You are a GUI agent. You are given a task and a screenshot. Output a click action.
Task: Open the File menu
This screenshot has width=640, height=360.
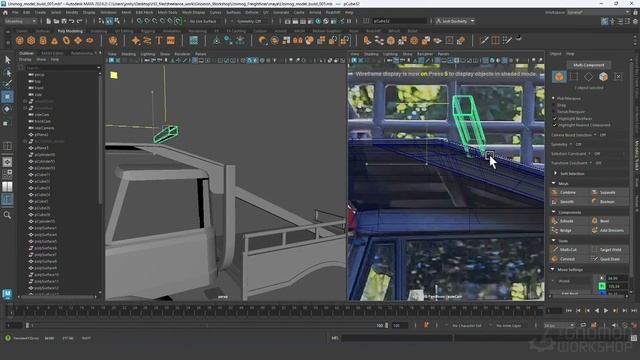coord(15,12)
